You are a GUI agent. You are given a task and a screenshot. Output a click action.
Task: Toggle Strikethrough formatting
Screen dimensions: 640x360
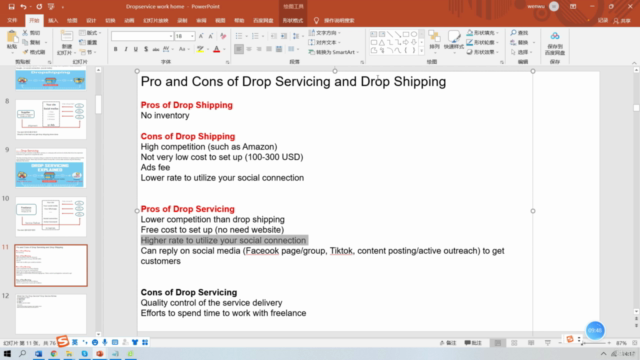(156, 49)
